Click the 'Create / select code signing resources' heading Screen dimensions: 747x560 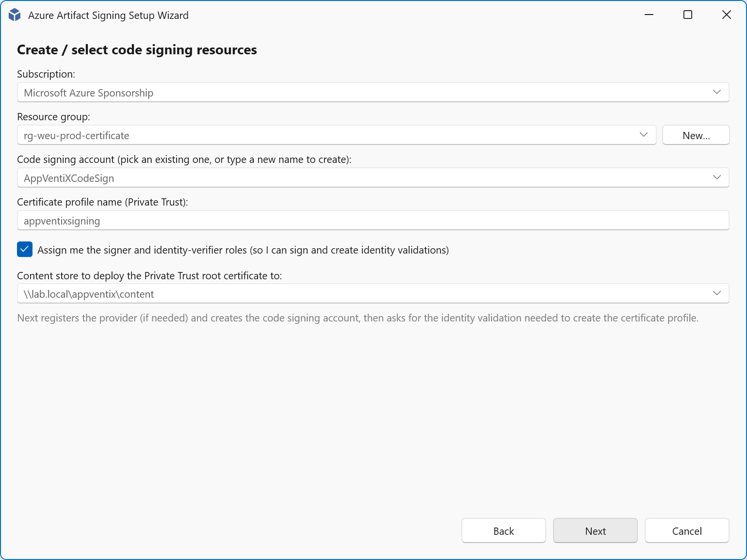(137, 50)
